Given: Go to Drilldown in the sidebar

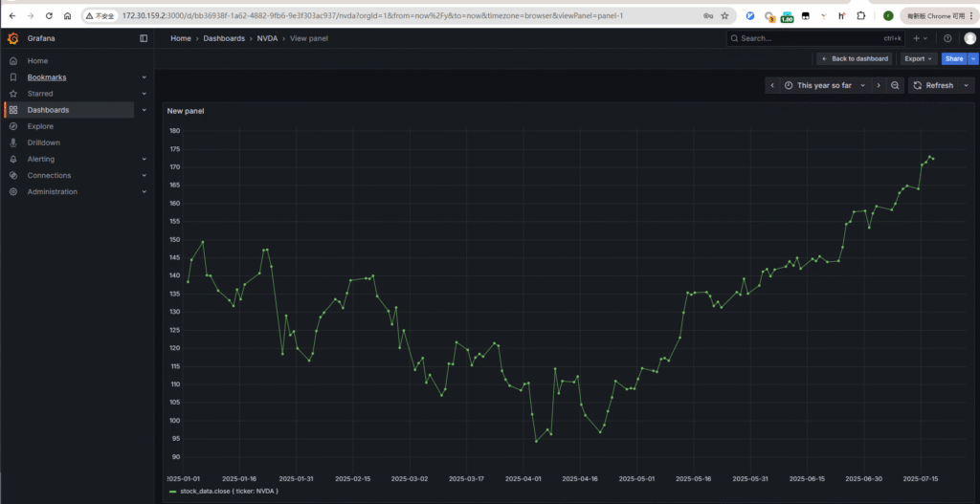Looking at the screenshot, I should click(44, 142).
